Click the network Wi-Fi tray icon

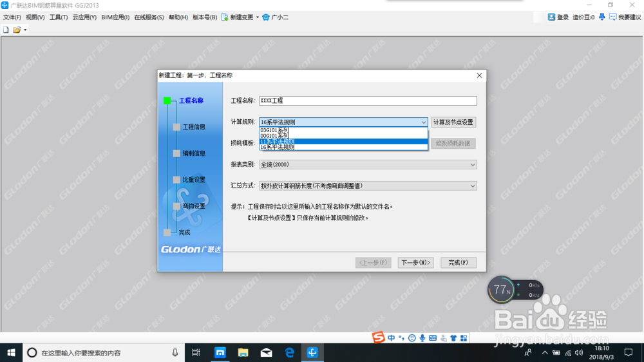pyautogui.click(x=568, y=352)
